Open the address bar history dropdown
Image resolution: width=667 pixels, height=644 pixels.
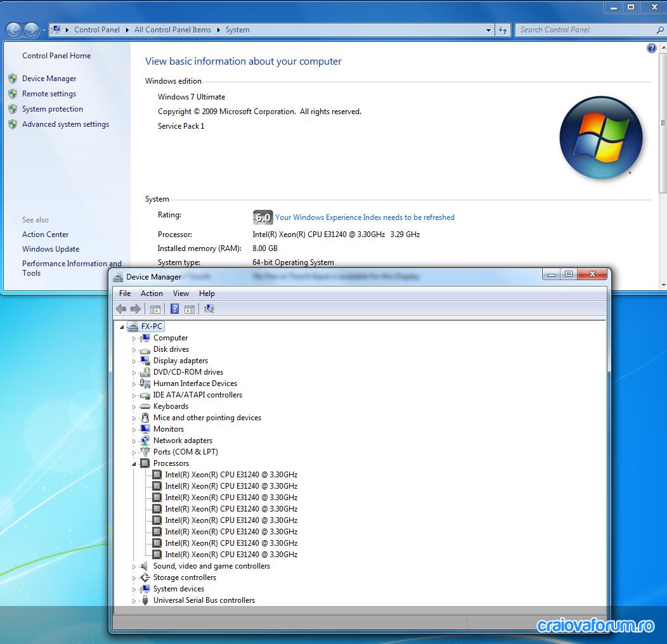click(x=488, y=30)
